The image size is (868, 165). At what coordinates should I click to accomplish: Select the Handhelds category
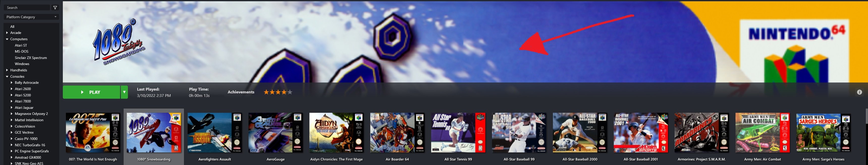click(x=18, y=70)
